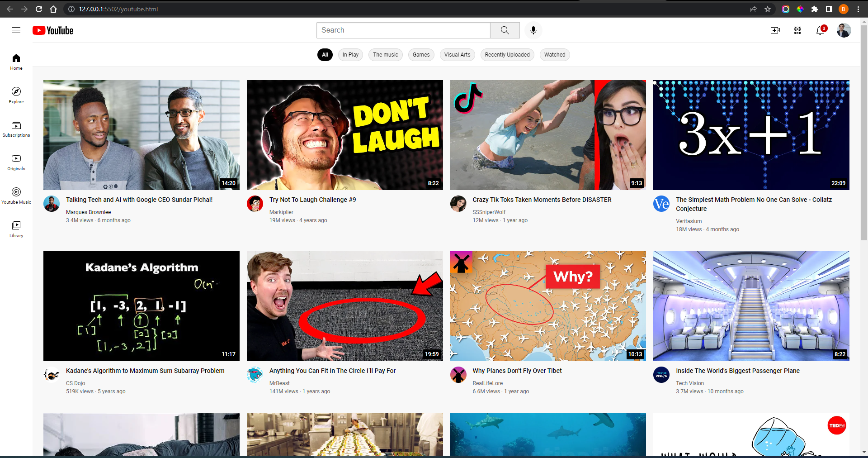The height and width of the screenshot is (458, 868).
Task: Open RealLifeLore channel avatar
Action: click(458, 375)
